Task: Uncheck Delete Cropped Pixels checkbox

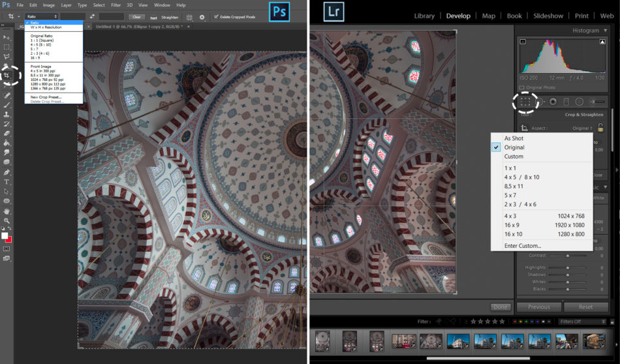Action: 216,17
